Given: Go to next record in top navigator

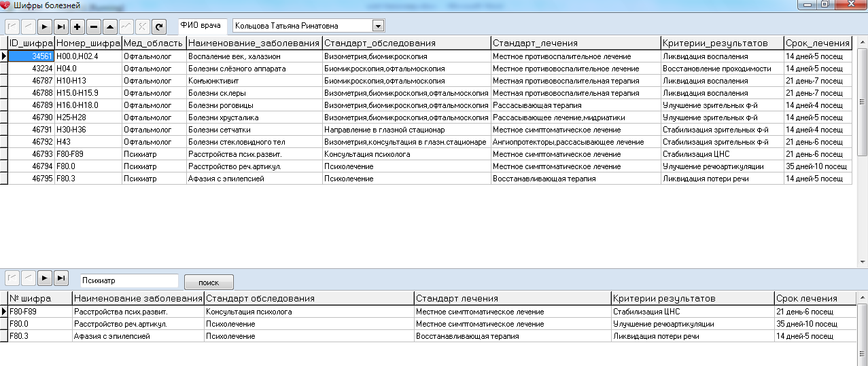Looking at the screenshot, I should [x=45, y=26].
